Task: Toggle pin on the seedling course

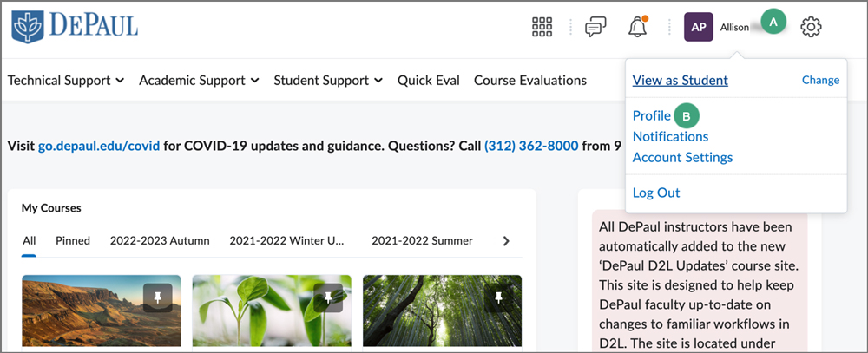Action: [x=328, y=297]
